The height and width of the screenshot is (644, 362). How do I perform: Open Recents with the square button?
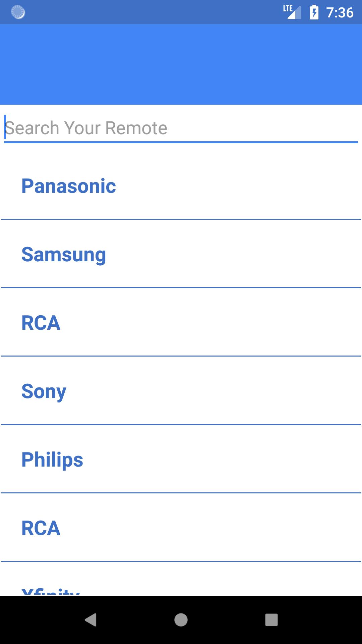[271, 620]
